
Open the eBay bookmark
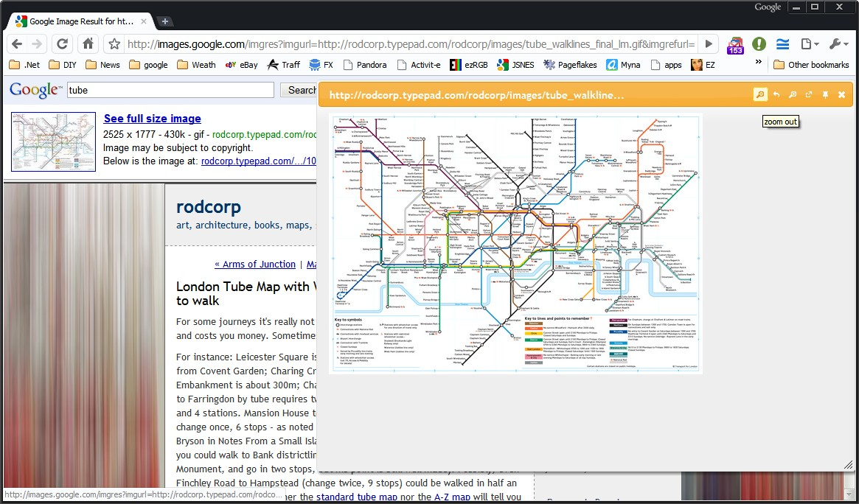(242, 65)
